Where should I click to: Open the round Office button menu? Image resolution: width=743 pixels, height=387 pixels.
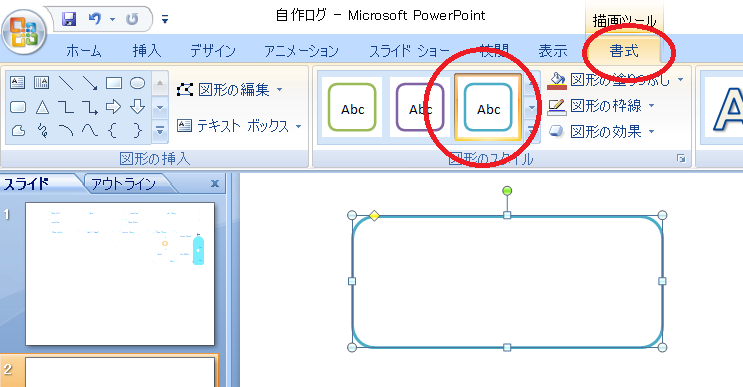[x=24, y=32]
